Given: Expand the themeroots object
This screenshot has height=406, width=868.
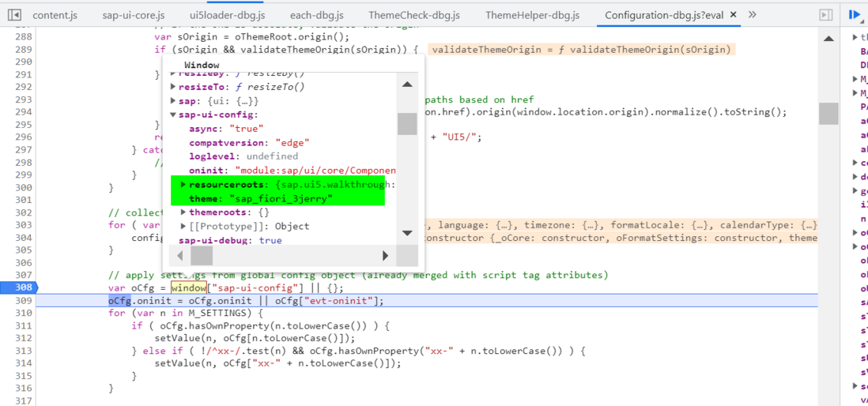Looking at the screenshot, I should 184,212.
